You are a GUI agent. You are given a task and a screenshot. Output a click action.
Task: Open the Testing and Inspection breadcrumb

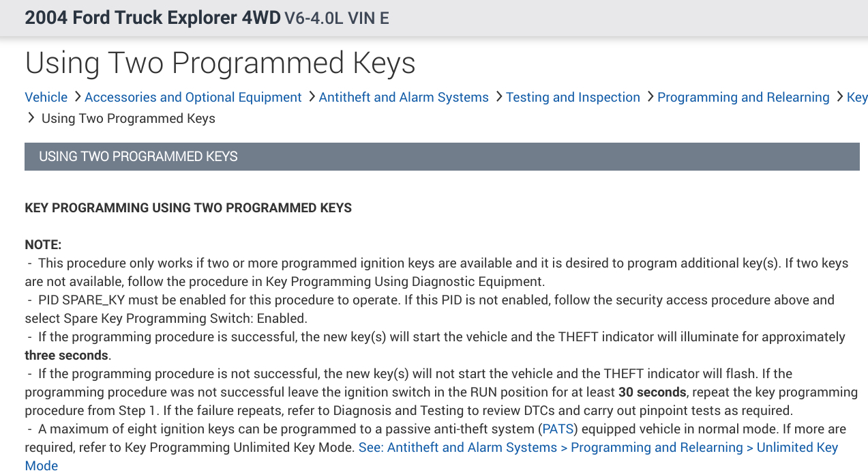tap(573, 98)
